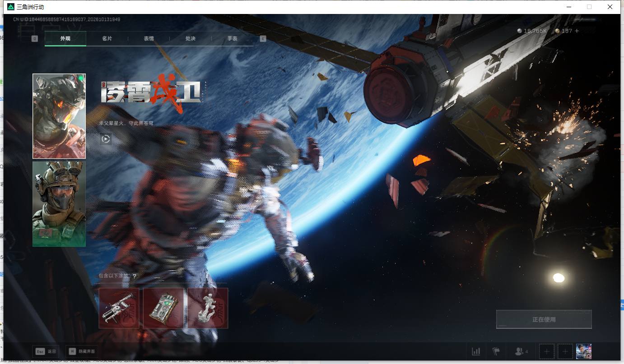Click the 隐藏界面 button

[x=82, y=351]
